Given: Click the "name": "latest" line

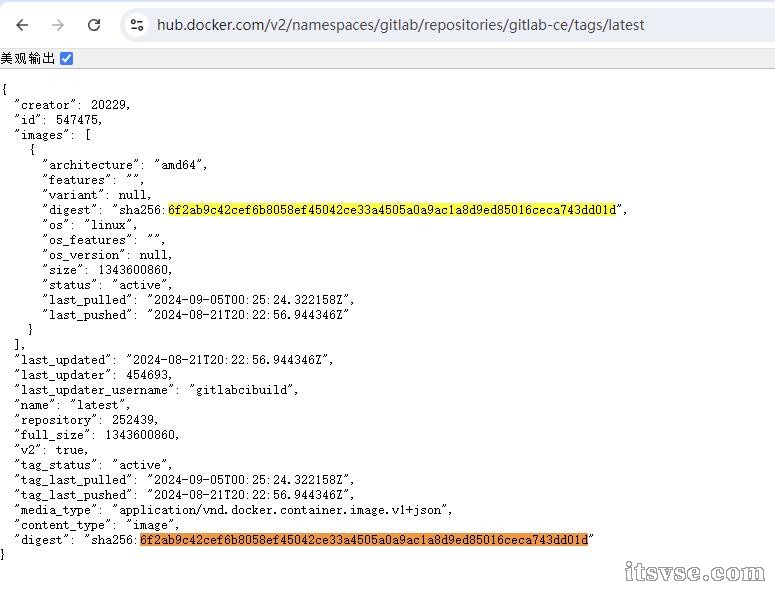Looking at the screenshot, I should click(x=72, y=405).
